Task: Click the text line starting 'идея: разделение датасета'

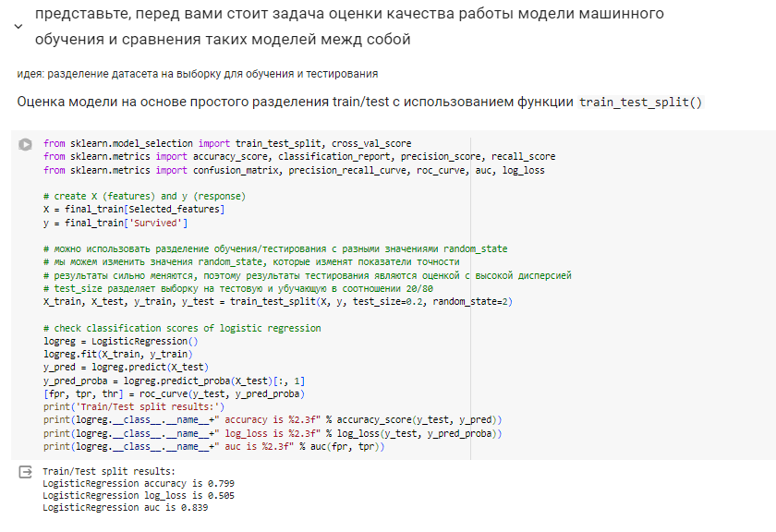Action: 198,74
